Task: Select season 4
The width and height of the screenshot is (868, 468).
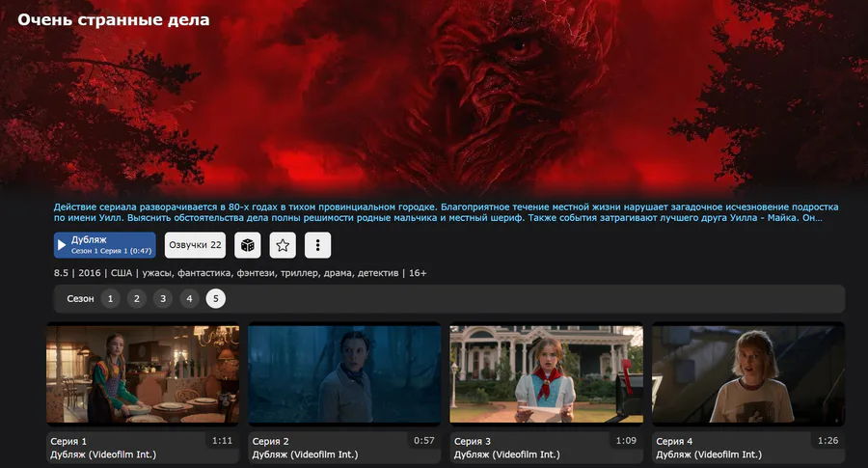Action: point(189,298)
